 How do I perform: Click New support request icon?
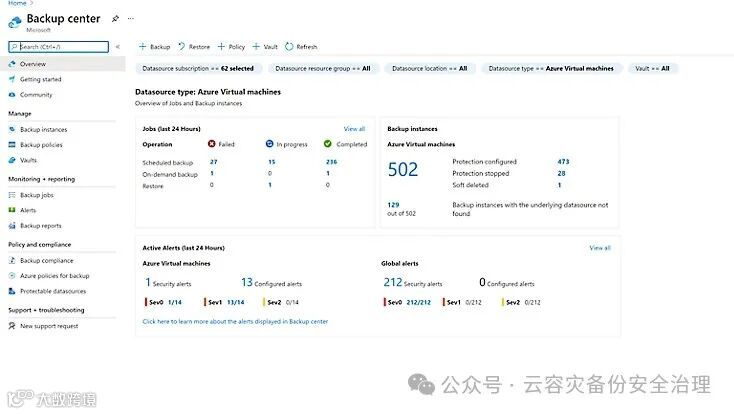coord(12,326)
